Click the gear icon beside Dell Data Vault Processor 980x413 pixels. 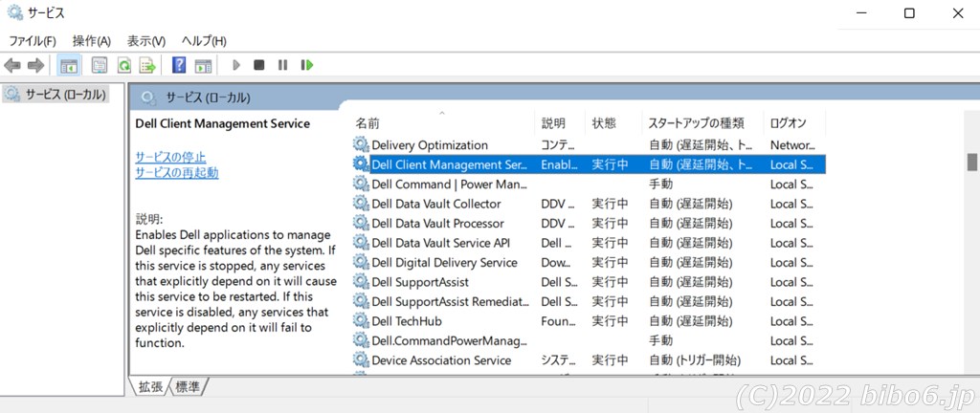point(361,223)
